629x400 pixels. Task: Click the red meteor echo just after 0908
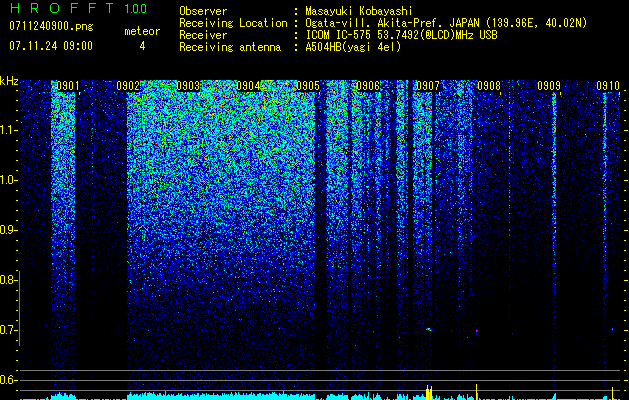[477, 331]
